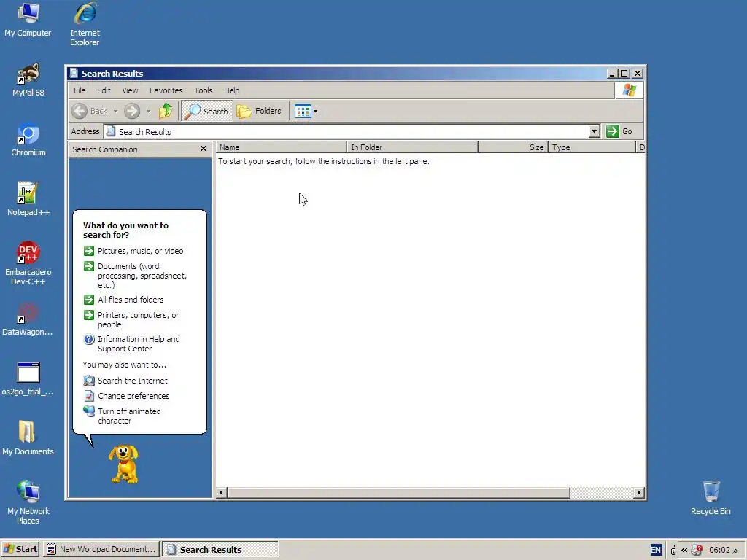Open the View menu

[130, 90]
